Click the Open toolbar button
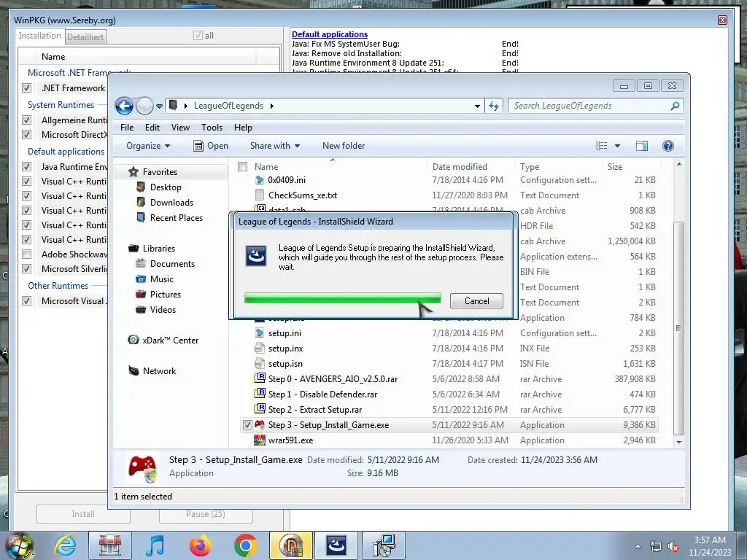This screenshot has width=747, height=560. [211, 146]
